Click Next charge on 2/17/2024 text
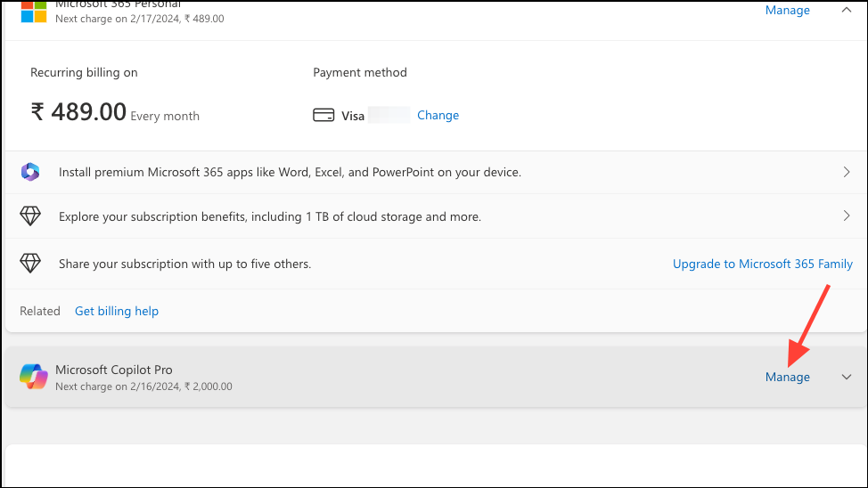Image resolution: width=868 pixels, height=488 pixels. tap(140, 19)
